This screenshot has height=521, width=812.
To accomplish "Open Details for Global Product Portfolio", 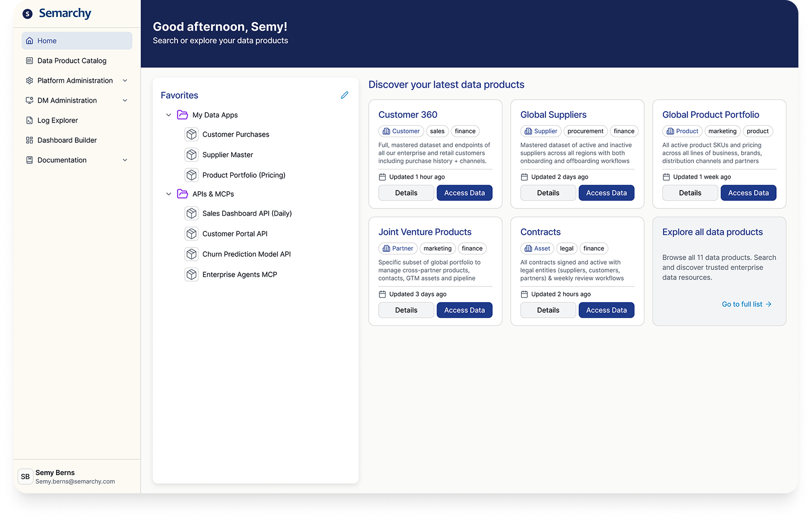I will tap(690, 193).
